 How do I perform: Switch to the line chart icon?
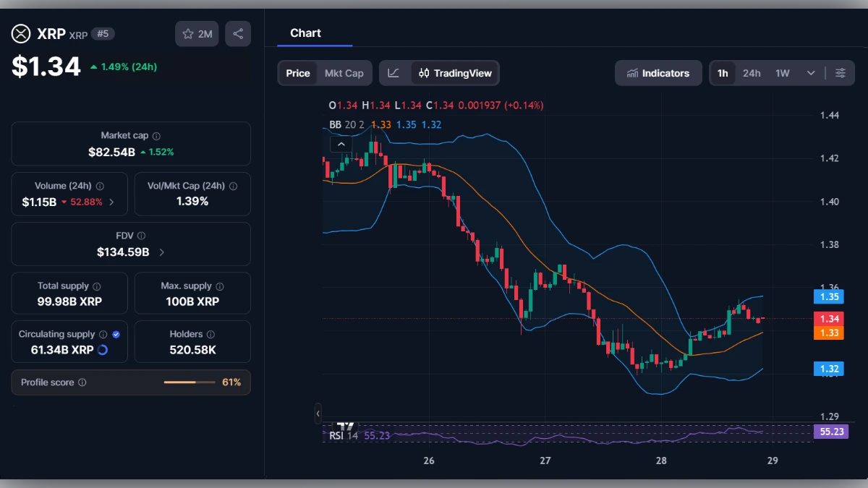pos(393,73)
